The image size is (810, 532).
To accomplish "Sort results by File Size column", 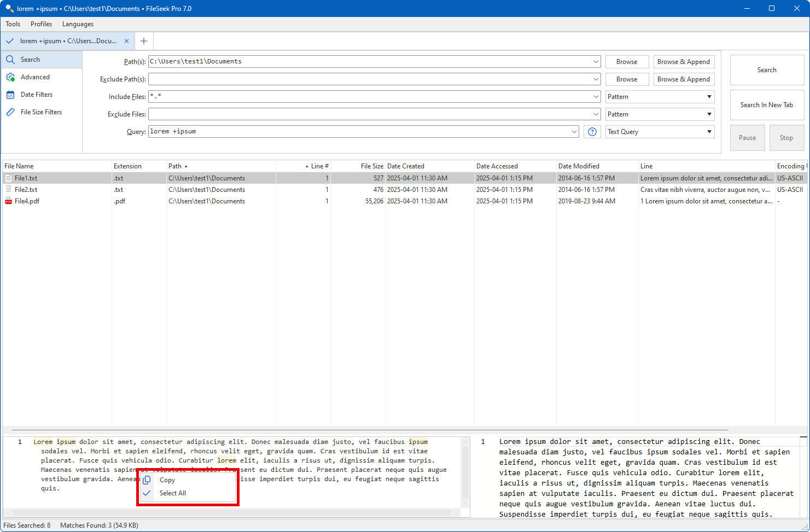I will coord(358,166).
